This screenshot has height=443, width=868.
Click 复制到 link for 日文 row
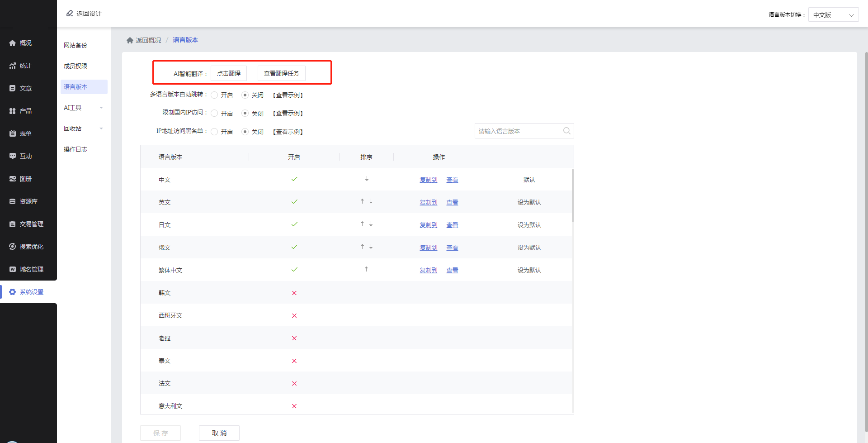(428, 225)
